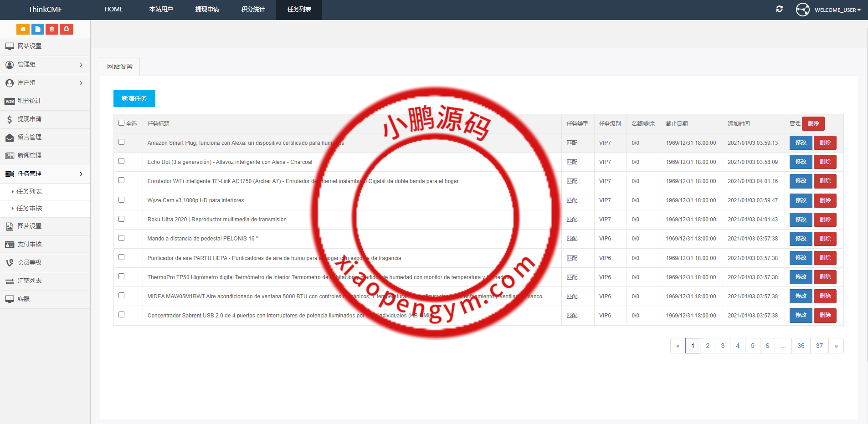Check the Amazon Smart Plug row checkbox

[121, 142]
